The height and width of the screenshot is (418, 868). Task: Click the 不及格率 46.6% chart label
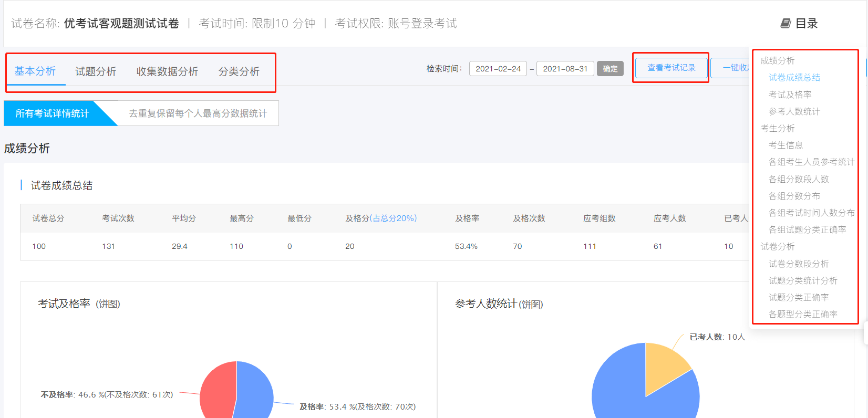pyautogui.click(x=107, y=394)
